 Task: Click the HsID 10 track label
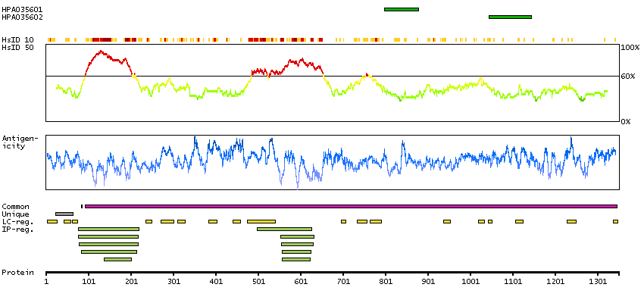(17, 39)
